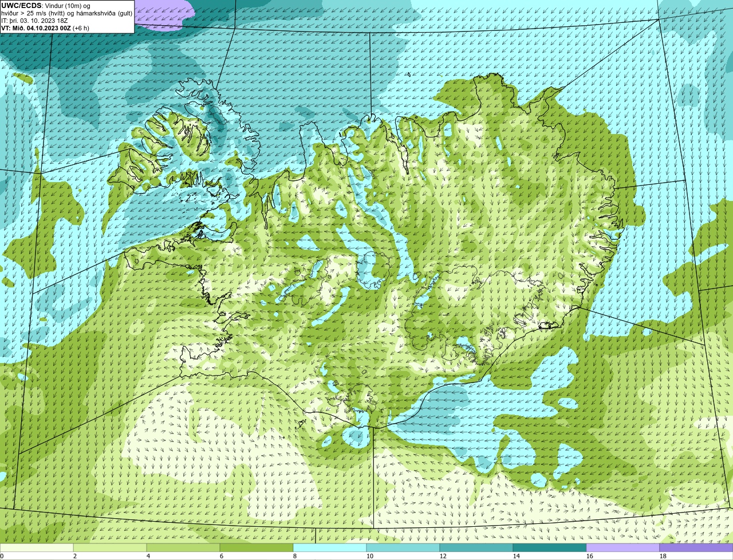Click the 2–4 m/s light green swatch
The width and height of the screenshot is (733, 560).
pyautogui.click(x=110, y=548)
